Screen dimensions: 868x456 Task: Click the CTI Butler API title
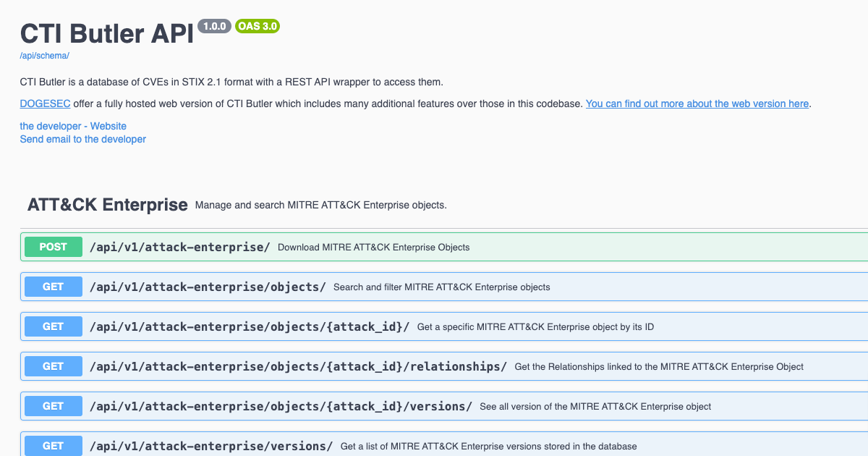(x=107, y=33)
